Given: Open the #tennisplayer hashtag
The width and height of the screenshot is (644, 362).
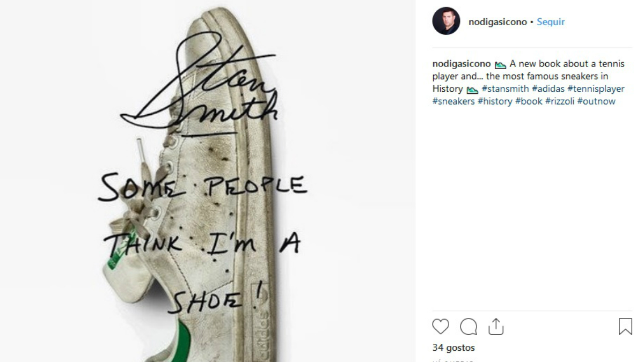Looking at the screenshot, I should [x=596, y=89].
